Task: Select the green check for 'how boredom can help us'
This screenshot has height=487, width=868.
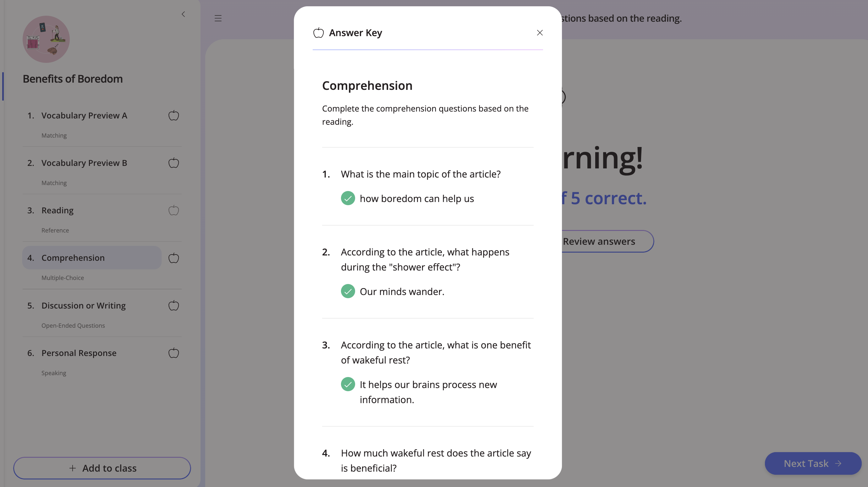Action: tap(348, 198)
